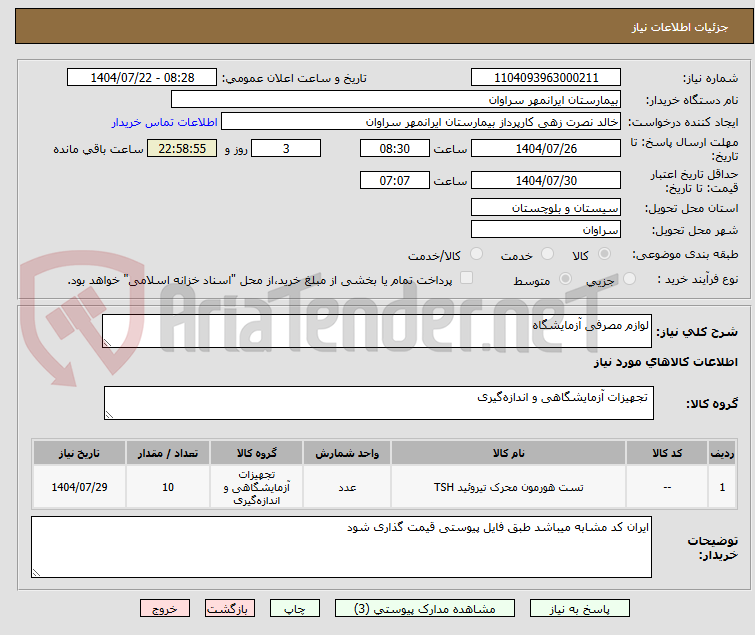Click the province field سیستان و بلوچستان

[x=546, y=207]
